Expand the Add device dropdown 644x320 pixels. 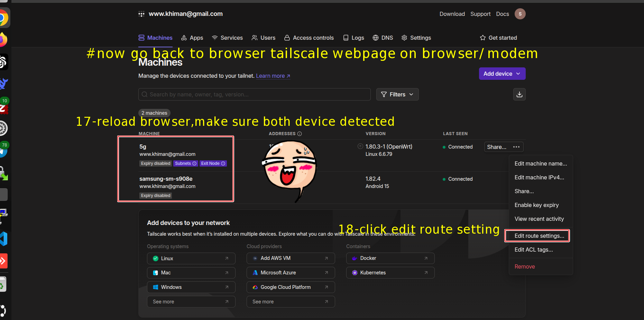pyautogui.click(x=502, y=74)
